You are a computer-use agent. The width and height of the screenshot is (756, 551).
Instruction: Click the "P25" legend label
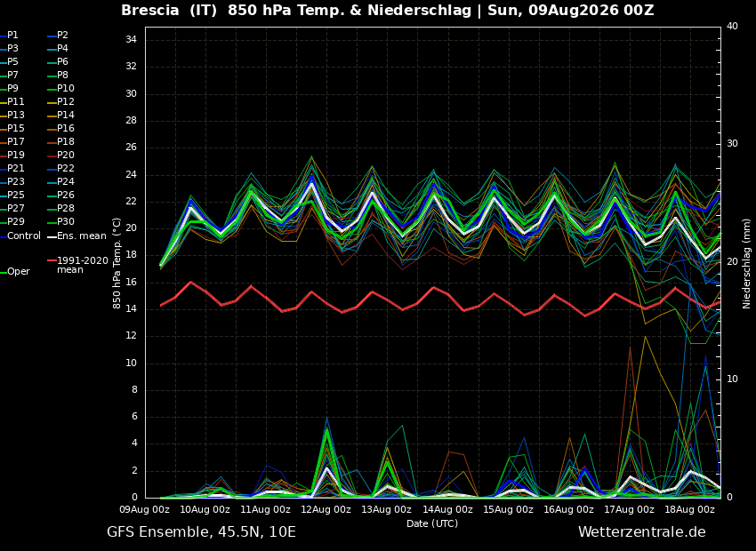coord(15,195)
